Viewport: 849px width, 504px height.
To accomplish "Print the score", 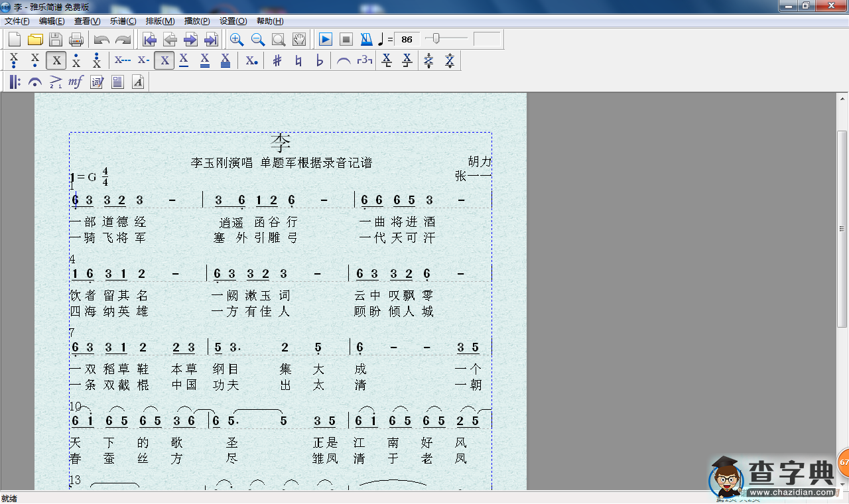I will 76,39.
